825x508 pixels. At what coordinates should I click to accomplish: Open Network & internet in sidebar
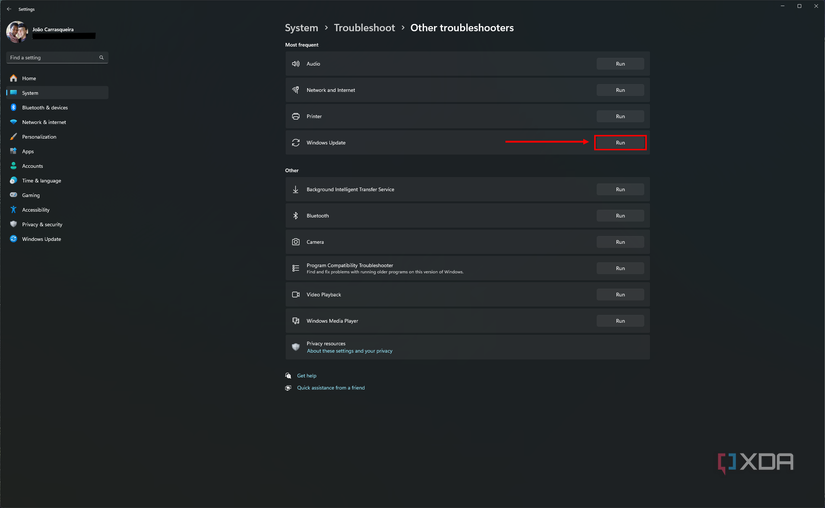(x=57, y=122)
